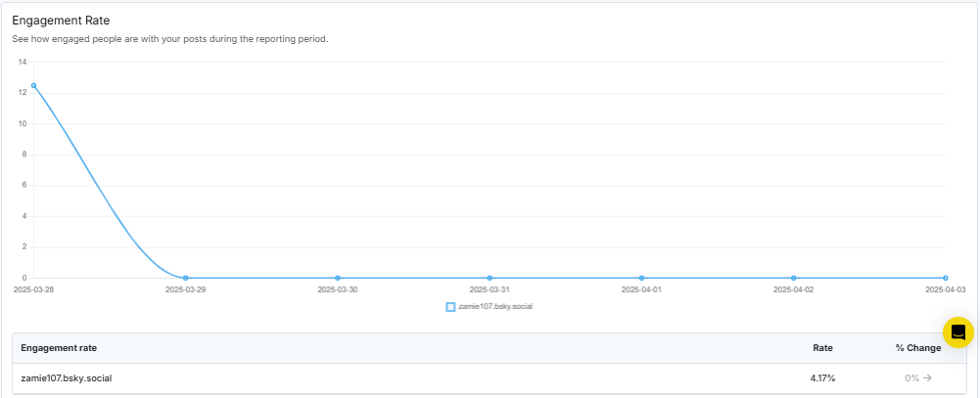The width and height of the screenshot is (980, 398).
Task: Click the 4.17% rate value
Action: click(821, 378)
